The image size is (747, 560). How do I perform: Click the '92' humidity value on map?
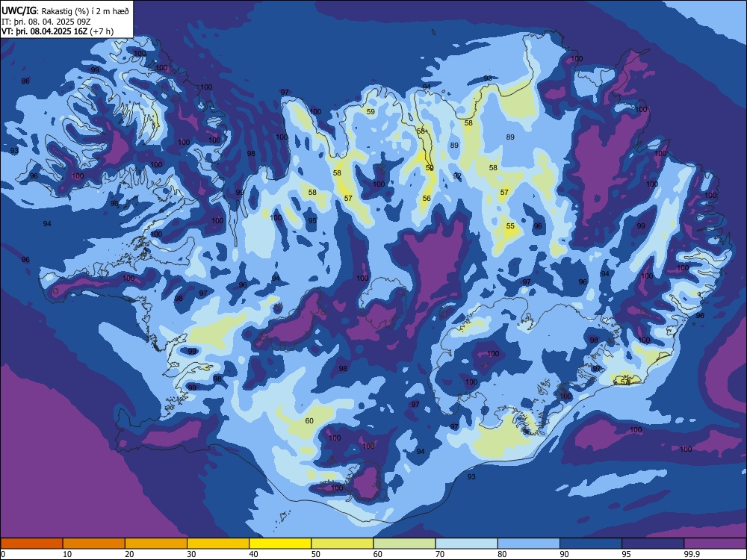(x=457, y=175)
